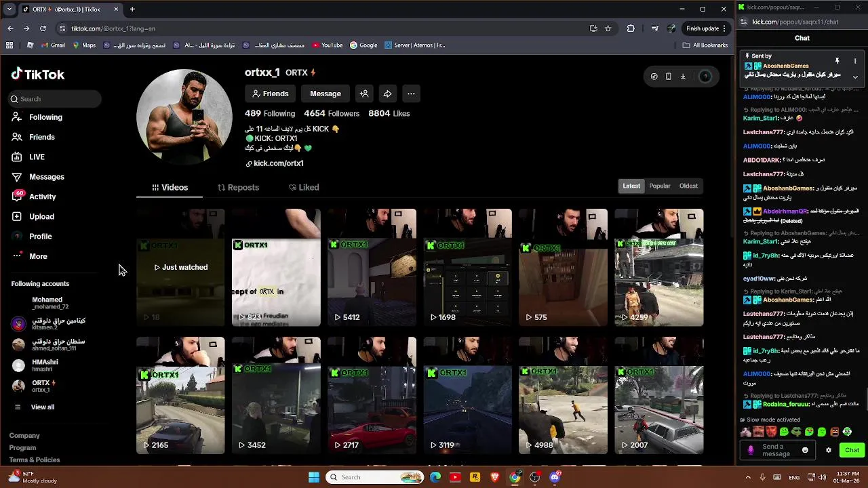The height and width of the screenshot is (488, 868).
Task: Sort videos by Latest
Action: pos(631,186)
